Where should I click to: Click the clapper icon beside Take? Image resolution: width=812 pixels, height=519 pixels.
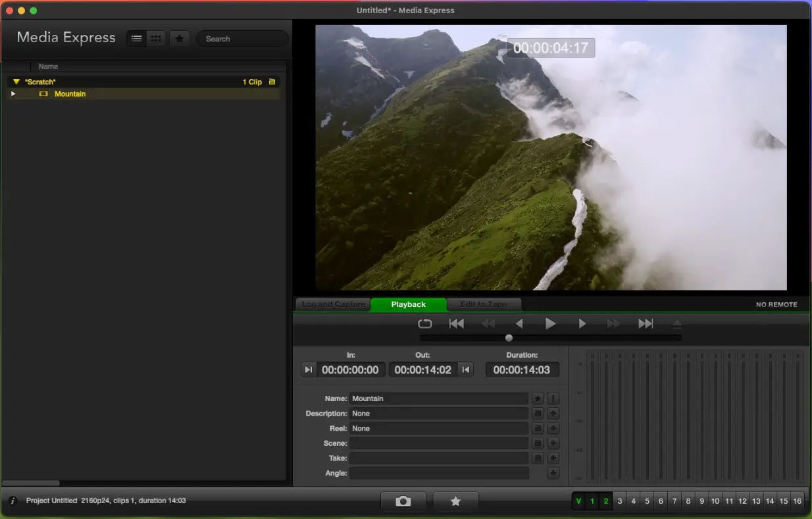tap(538, 458)
